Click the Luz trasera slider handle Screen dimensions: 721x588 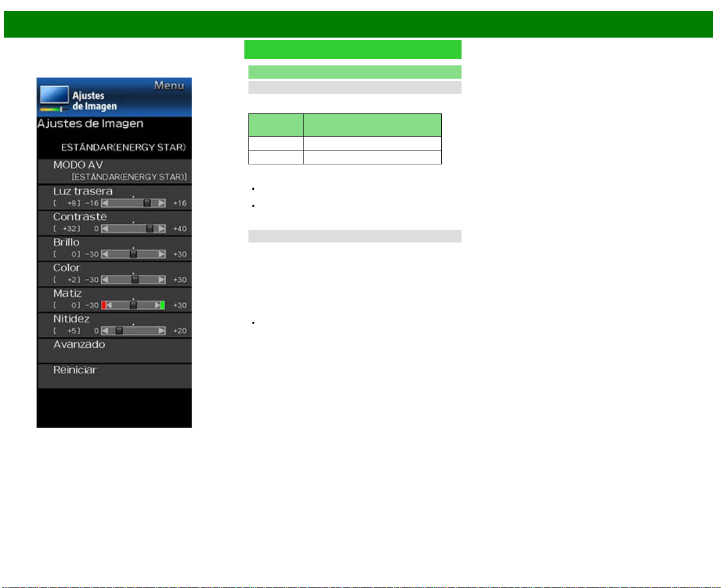147,203
